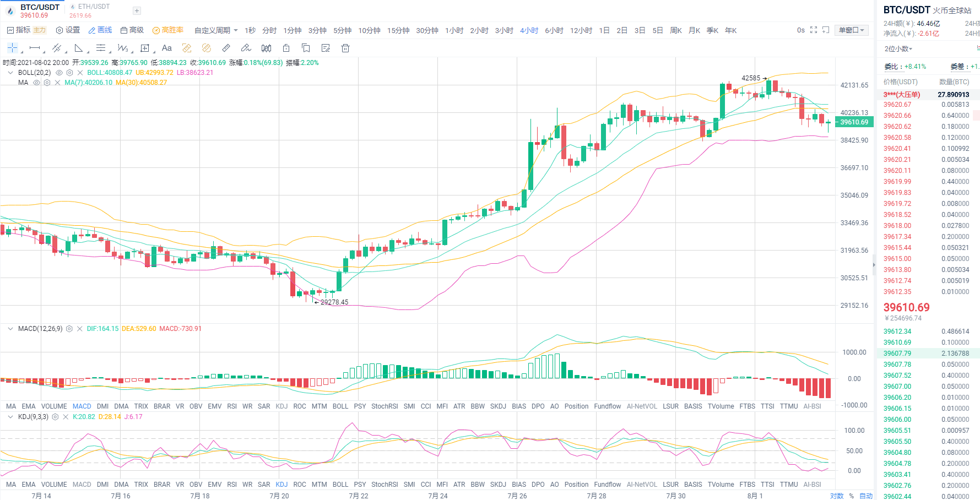This screenshot has height=500, width=980.
Task: Switch to the ETH/USDT tab
Action: click(x=90, y=10)
